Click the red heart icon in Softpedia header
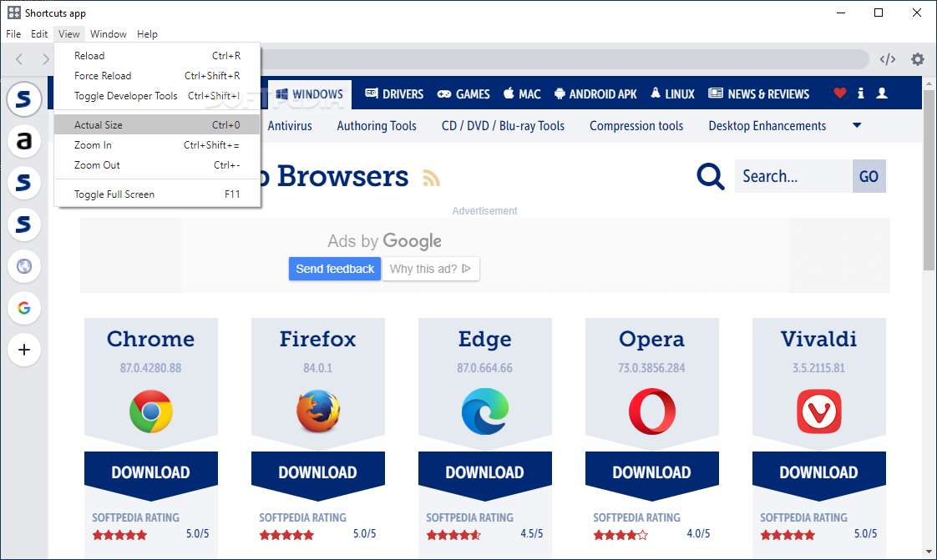This screenshot has height=560, width=937. pos(839,93)
